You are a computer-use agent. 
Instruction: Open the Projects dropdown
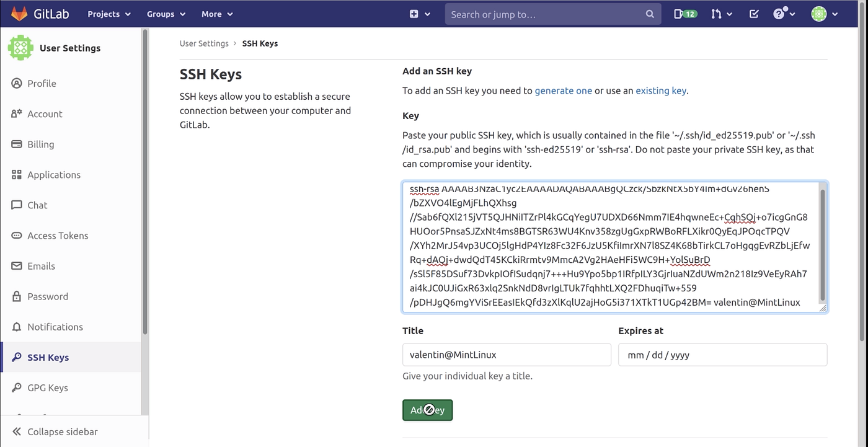tap(108, 13)
